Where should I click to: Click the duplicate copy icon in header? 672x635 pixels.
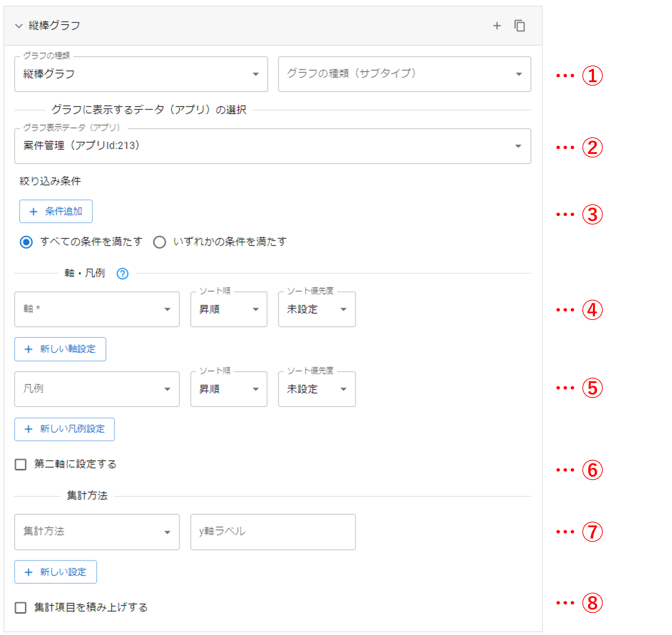[519, 26]
